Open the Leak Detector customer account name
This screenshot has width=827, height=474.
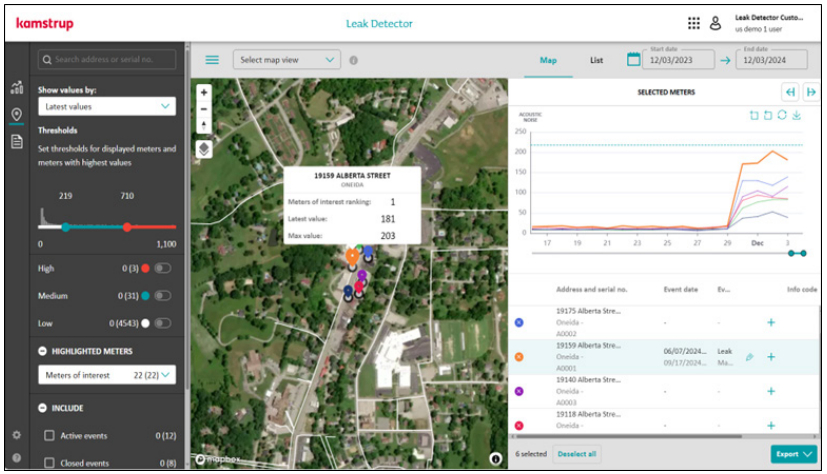768,17
